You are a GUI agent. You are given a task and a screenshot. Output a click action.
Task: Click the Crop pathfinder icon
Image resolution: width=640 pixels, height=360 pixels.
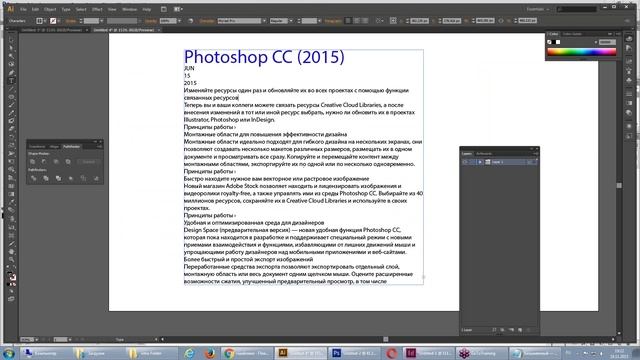click(x=71, y=178)
